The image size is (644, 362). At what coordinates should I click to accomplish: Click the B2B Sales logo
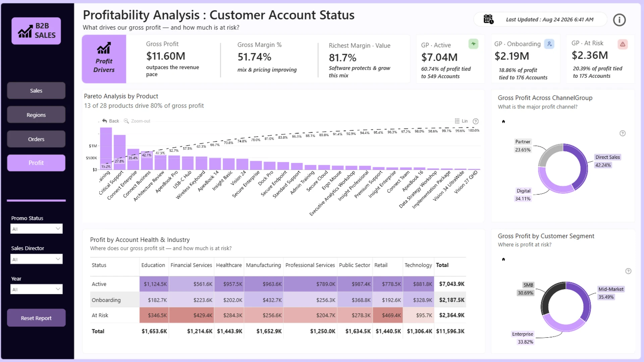point(36,31)
